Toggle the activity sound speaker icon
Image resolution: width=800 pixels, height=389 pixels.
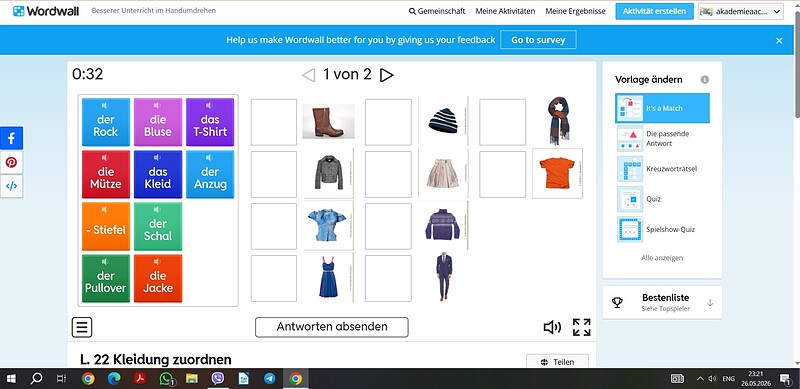pyautogui.click(x=552, y=327)
